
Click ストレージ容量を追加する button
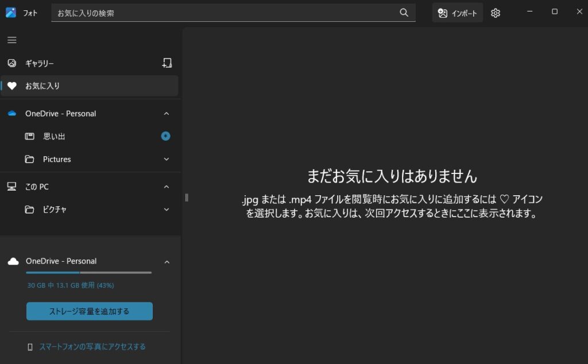coord(90,311)
